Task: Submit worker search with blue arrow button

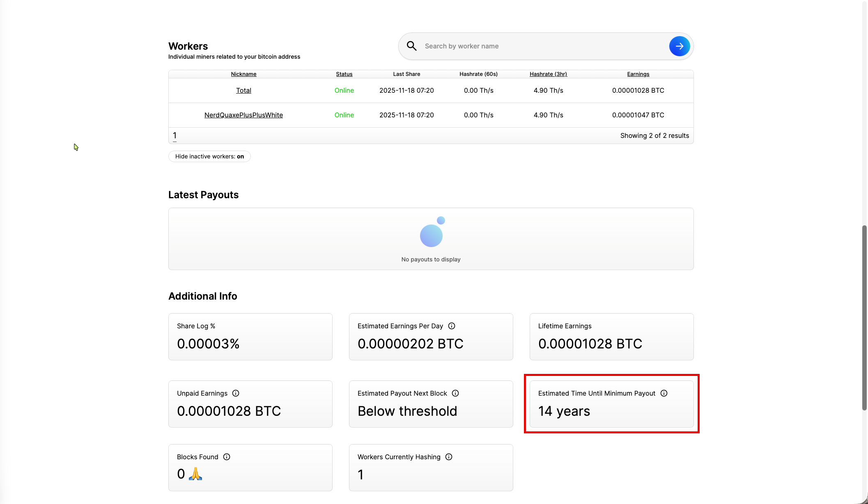Action: tap(679, 46)
